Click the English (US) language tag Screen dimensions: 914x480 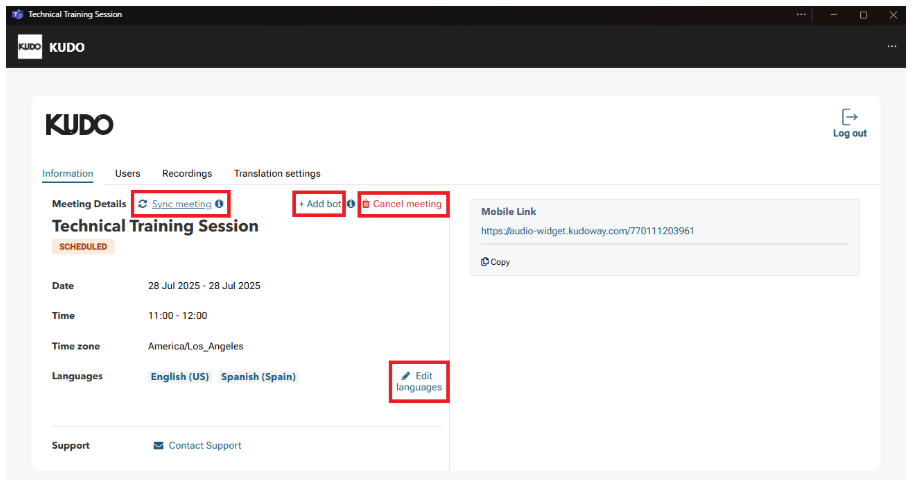click(x=180, y=377)
